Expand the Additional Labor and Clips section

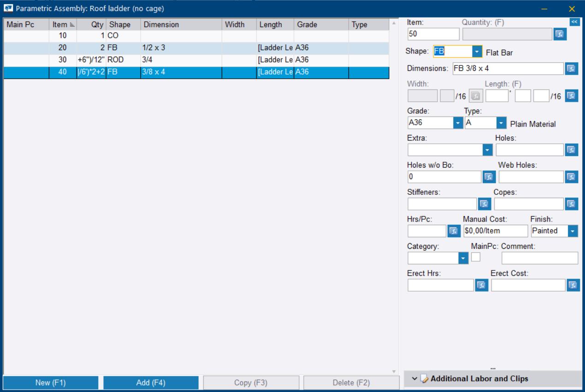[414, 379]
